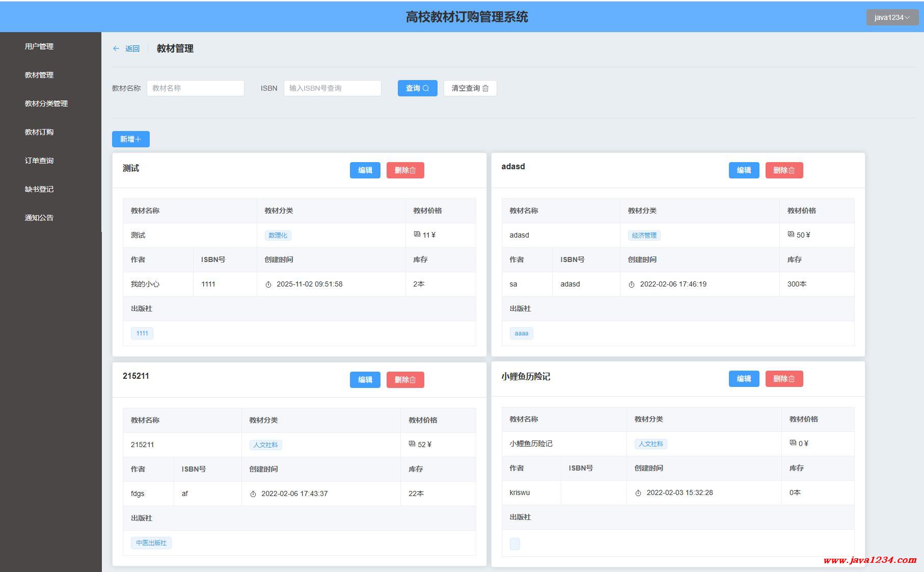Click the 中医出版社 publisher tag
This screenshot has width=924, height=572.
click(x=151, y=543)
